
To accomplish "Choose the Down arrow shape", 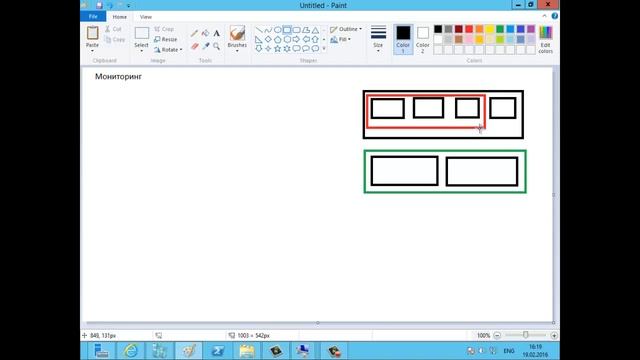I will pyautogui.click(x=259, y=49).
